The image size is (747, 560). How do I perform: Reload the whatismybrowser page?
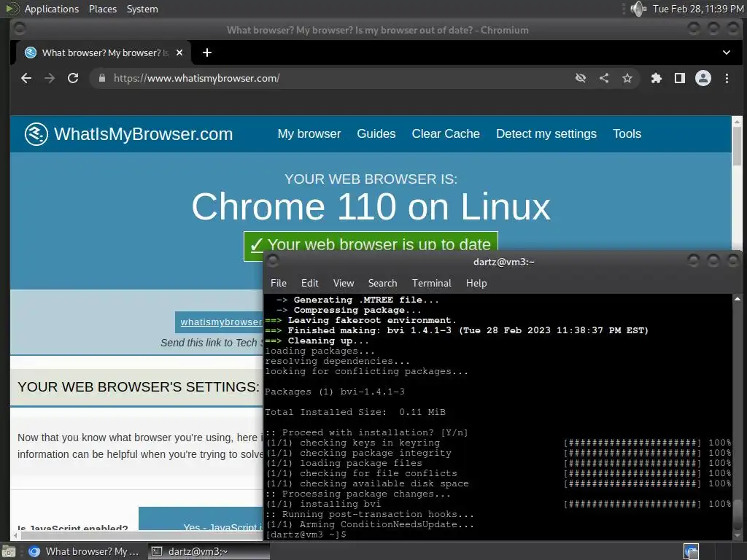click(x=73, y=78)
